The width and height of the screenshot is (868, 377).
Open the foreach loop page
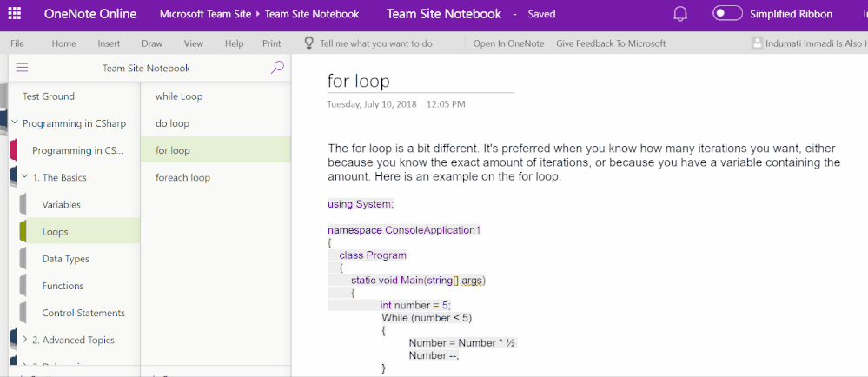pyautogui.click(x=182, y=178)
